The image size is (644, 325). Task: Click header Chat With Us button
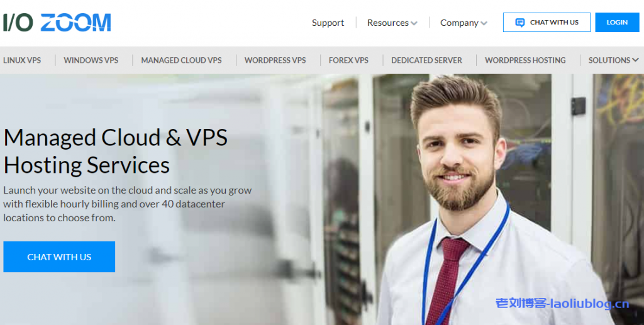click(547, 22)
